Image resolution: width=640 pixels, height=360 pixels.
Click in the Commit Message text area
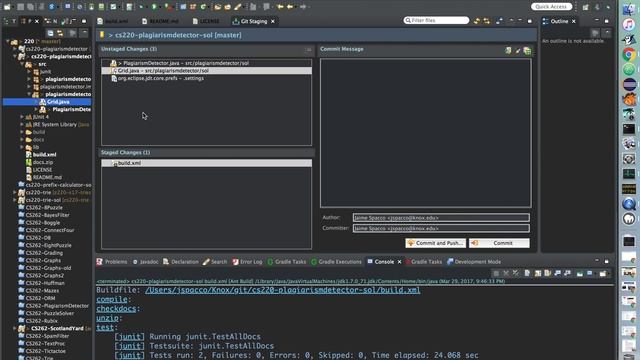(x=425, y=133)
